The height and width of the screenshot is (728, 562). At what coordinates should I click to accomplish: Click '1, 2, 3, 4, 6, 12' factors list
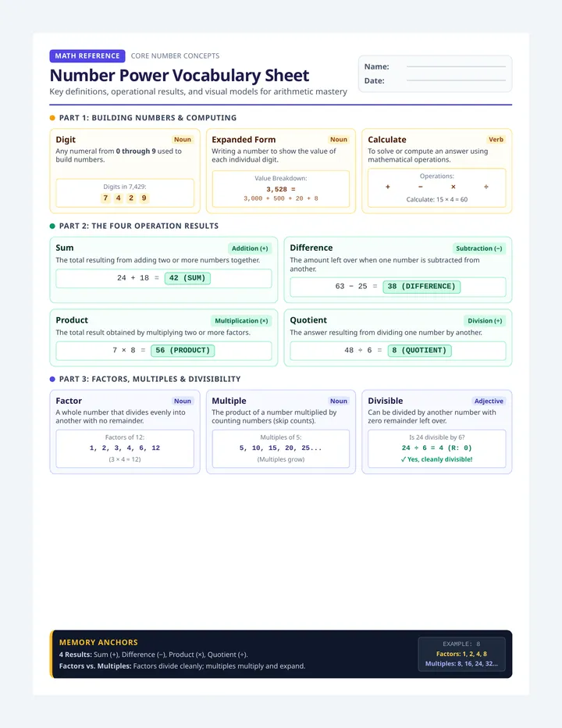(125, 448)
